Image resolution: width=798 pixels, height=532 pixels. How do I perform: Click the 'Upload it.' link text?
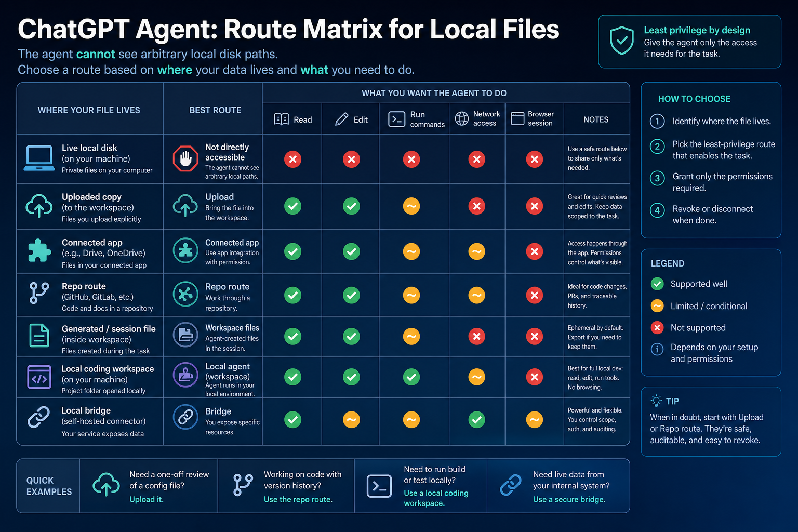tap(147, 499)
